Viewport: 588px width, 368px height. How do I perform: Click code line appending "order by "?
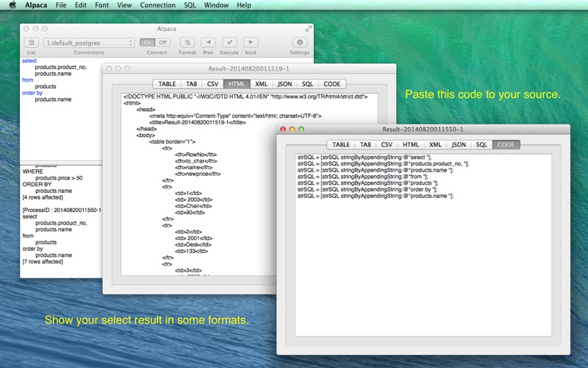(367, 189)
